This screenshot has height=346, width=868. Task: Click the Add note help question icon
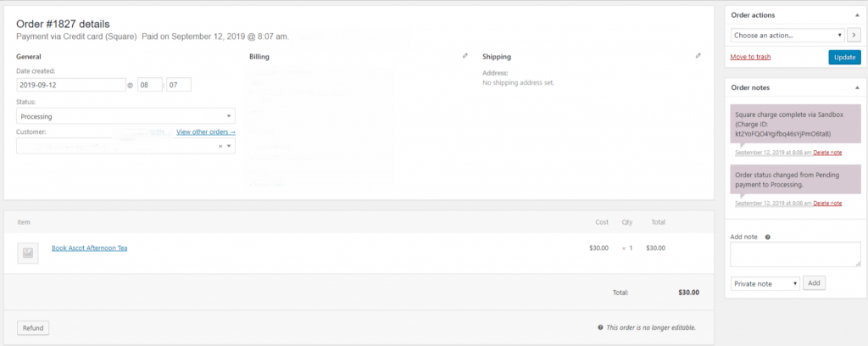(767, 237)
